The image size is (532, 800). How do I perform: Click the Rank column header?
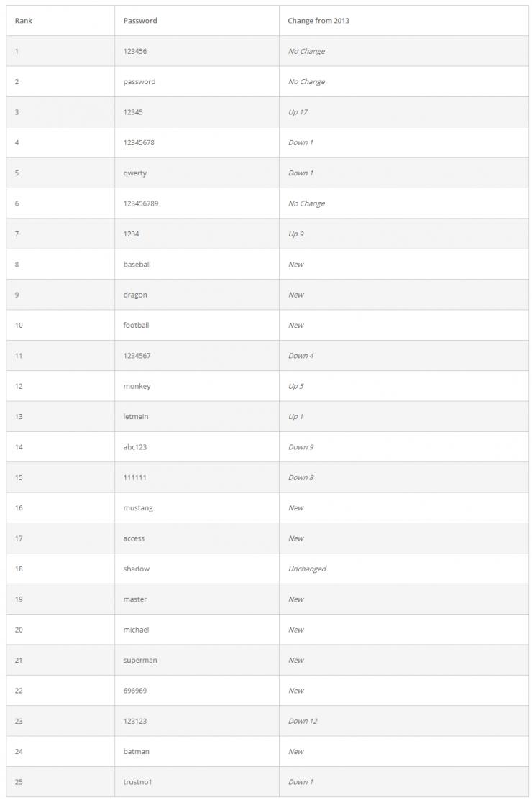[x=24, y=21]
